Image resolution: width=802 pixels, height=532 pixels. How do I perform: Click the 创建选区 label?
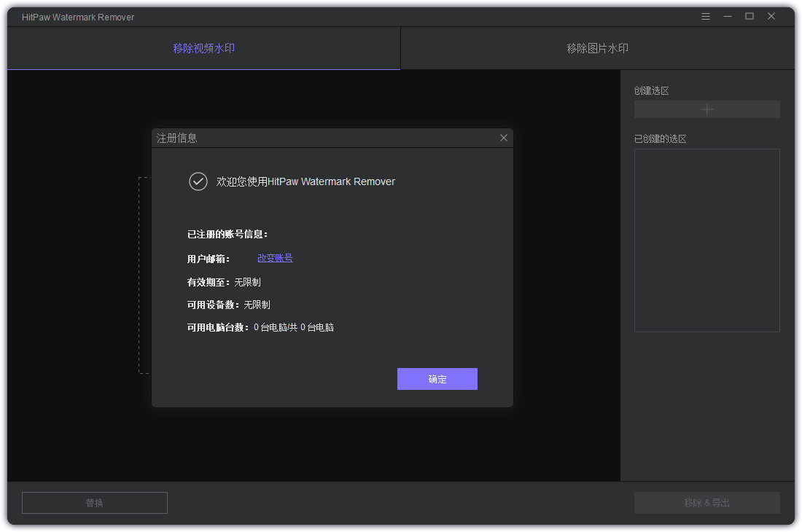coord(651,91)
